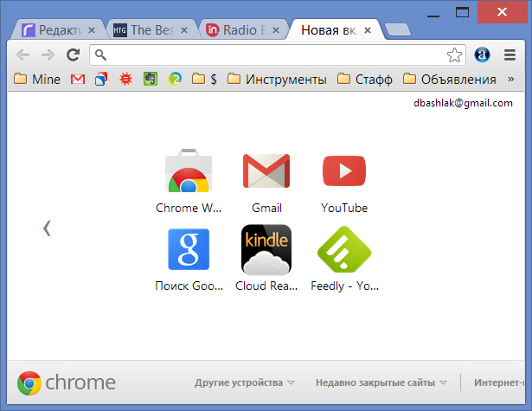The width and height of the screenshot is (532, 411).
Task: Click the search magnifier in omnibox
Action: pos(100,55)
